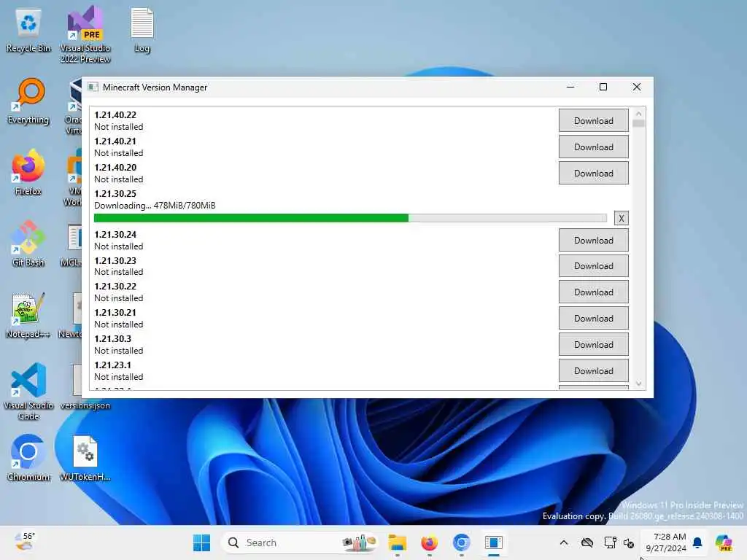Viewport: 747px width, 560px height.
Task: Download Minecraft version 1.21.30.23
Action: (593, 266)
